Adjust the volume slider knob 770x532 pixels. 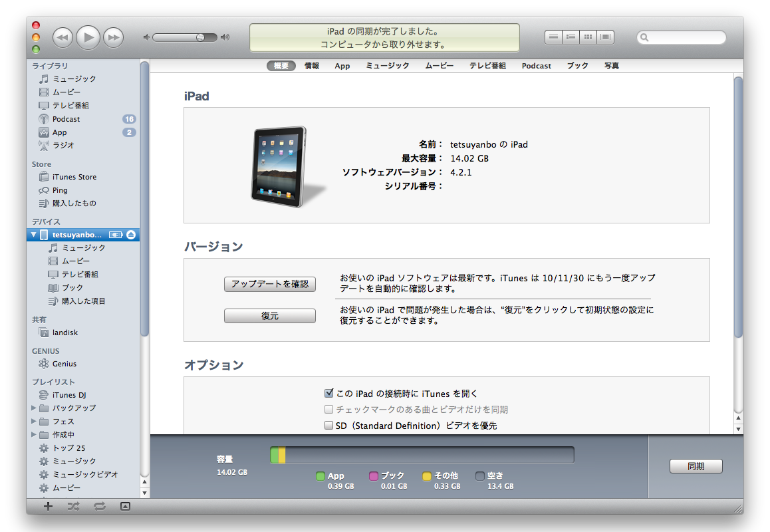click(x=200, y=37)
